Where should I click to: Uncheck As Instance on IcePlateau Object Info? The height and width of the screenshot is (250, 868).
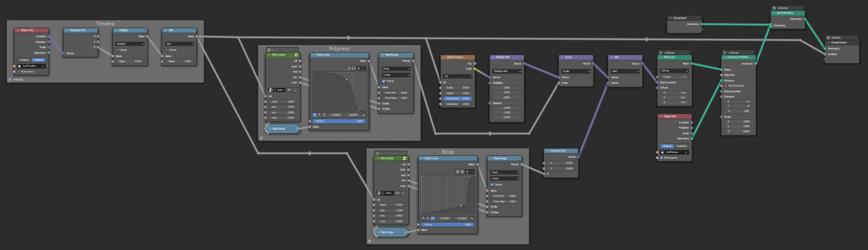pos(661,158)
